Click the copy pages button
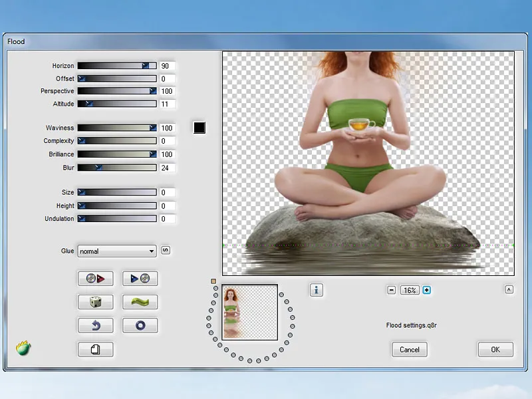Screen dimensions: 532x399 coord(95,350)
